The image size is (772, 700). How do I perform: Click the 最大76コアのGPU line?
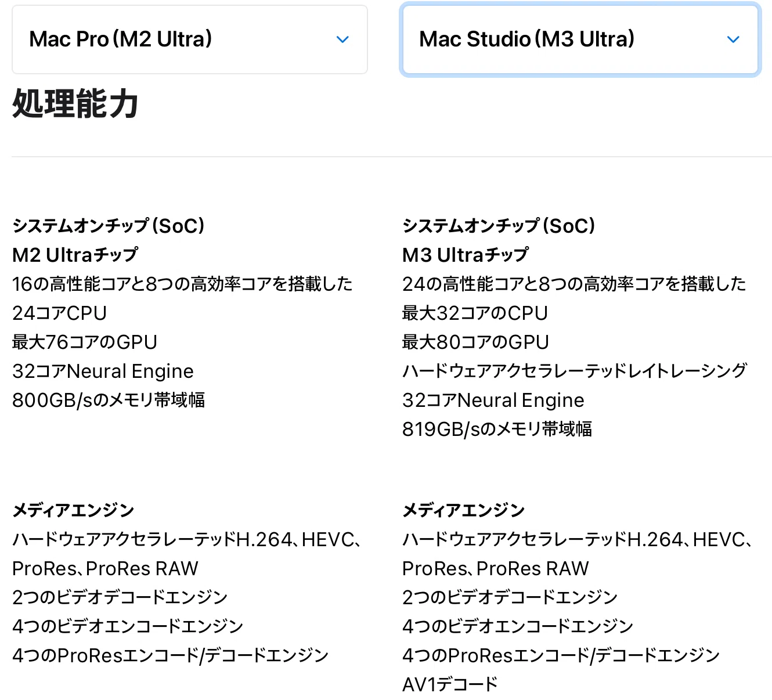85,342
